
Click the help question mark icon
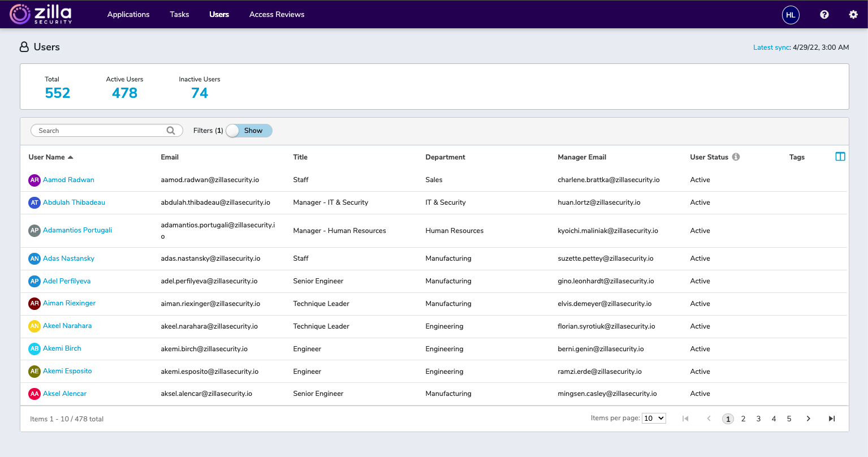pos(824,14)
